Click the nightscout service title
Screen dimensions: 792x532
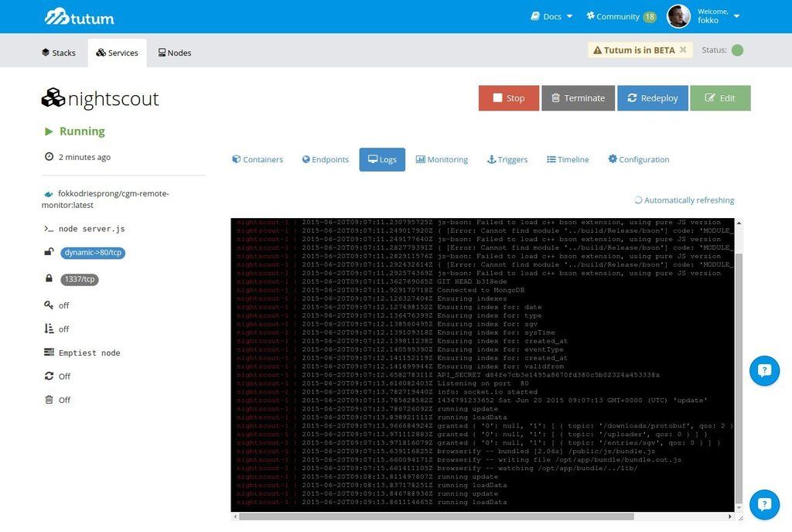pos(113,98)
